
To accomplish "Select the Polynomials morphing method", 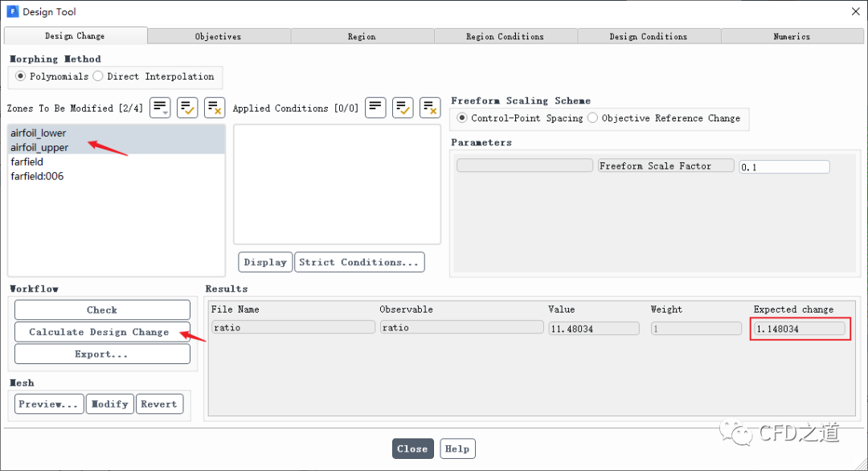I will point(21,76).
